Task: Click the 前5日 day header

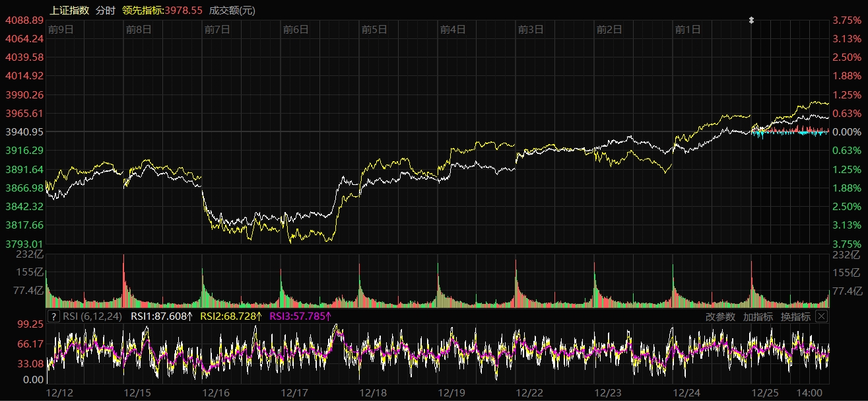Action: 374,29
